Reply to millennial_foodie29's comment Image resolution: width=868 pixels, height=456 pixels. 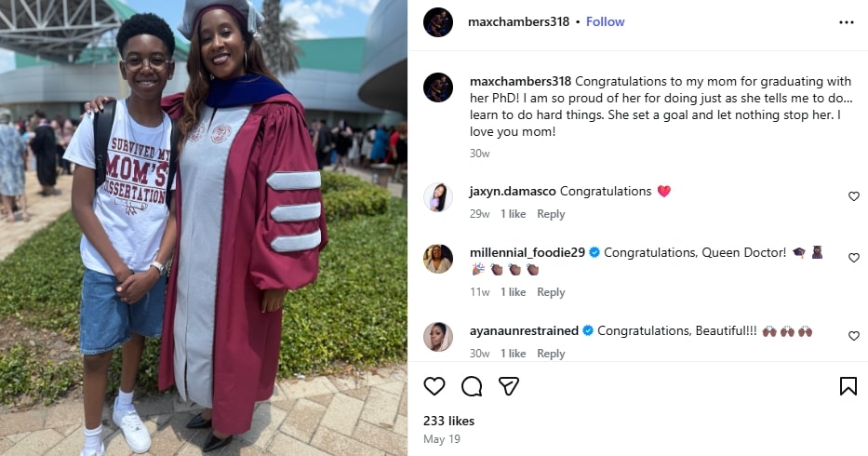[x=551, y=292]
